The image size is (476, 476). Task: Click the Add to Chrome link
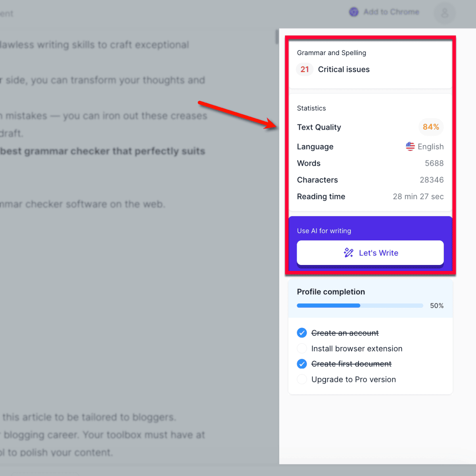391,12
